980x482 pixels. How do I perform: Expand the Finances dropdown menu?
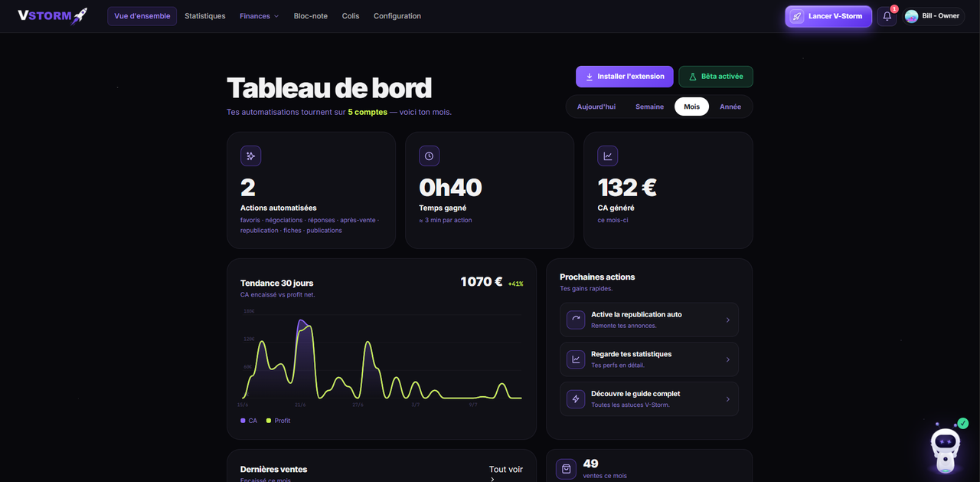click(x=259, y=16)
